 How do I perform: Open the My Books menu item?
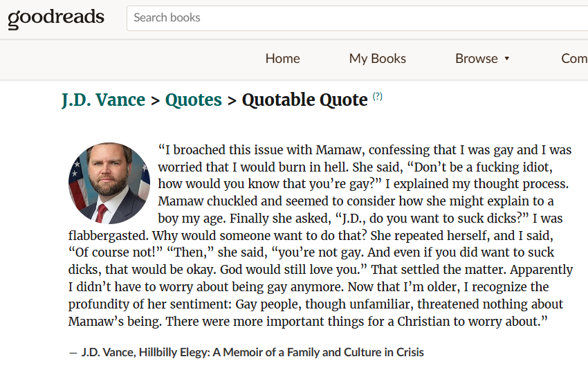377,59
